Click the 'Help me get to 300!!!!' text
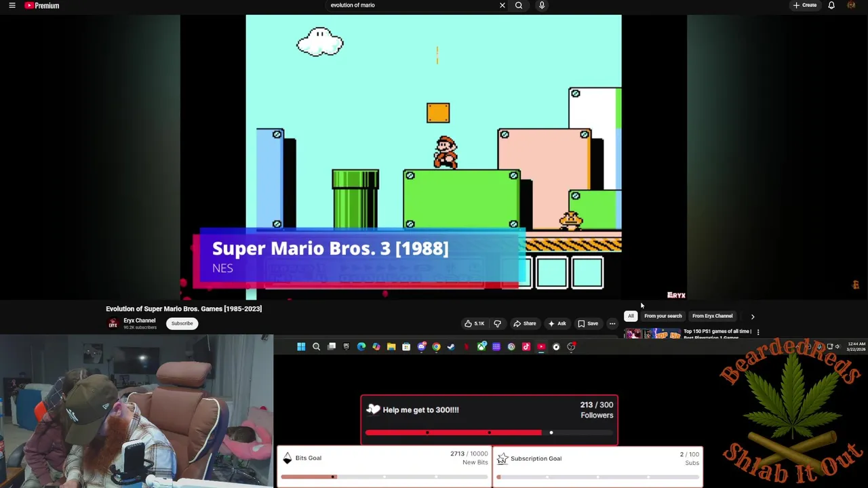 pyautogui.click(x=420, y=410)
